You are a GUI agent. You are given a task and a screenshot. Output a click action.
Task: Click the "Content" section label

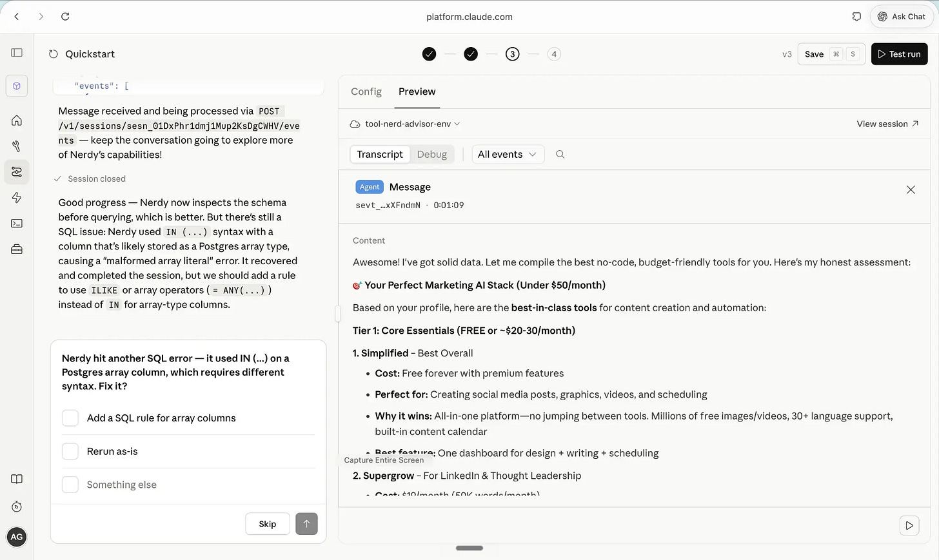[369, 241]
